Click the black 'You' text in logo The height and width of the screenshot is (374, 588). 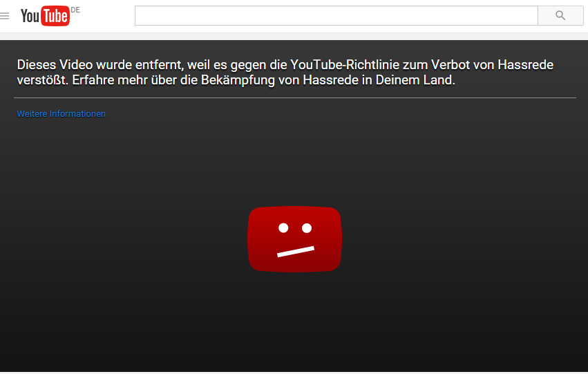tap(30, 16)
